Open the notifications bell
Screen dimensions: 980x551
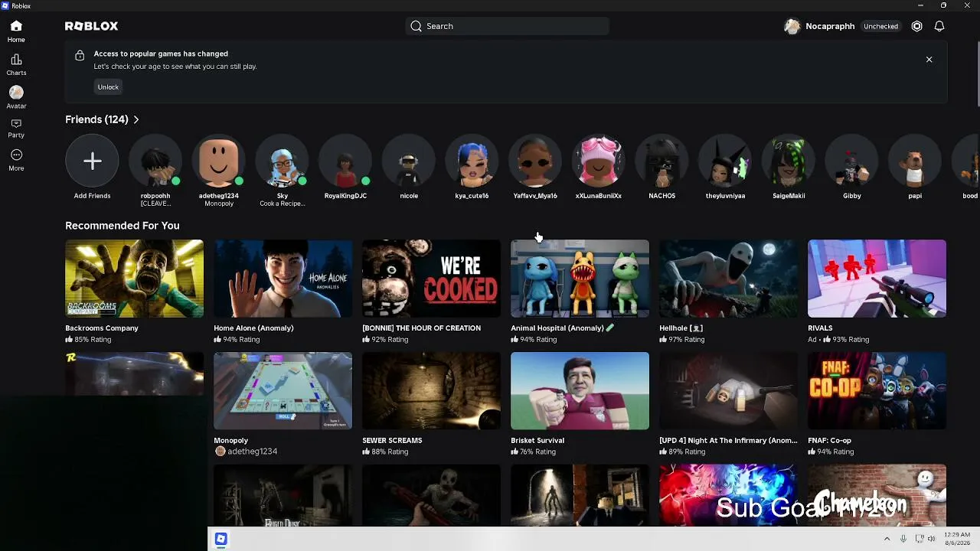point(939,26)
